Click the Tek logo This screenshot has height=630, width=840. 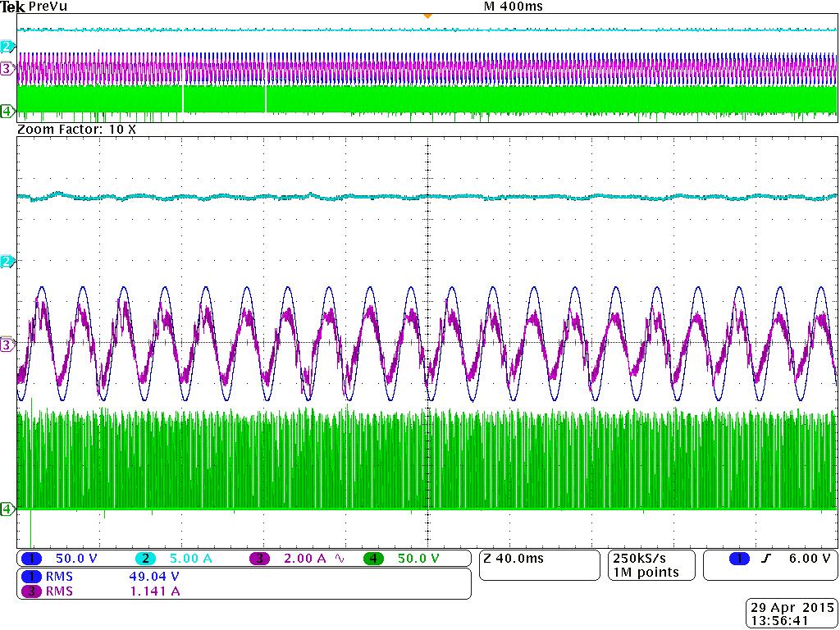(x=13, y=7)
